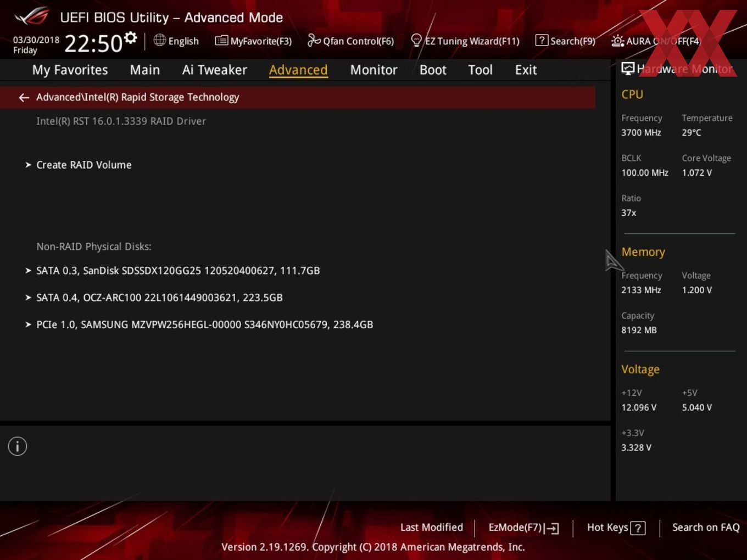Viewport: 747px width, 560px height.
Task: Select SAMSUNG MZVPW256HEGL disk entry
Action: [204, 324]
